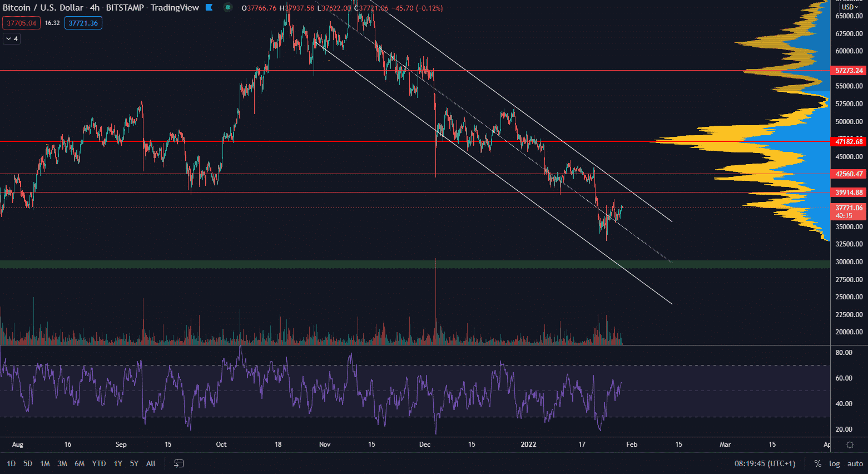Click the red 42560.47 price label

[x=849, y=174]
